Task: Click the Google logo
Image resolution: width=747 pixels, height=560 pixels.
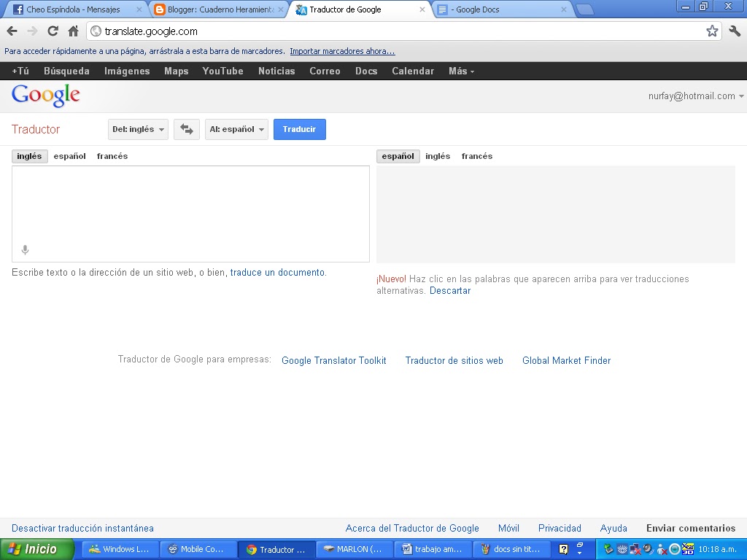Action: point(46,96)
